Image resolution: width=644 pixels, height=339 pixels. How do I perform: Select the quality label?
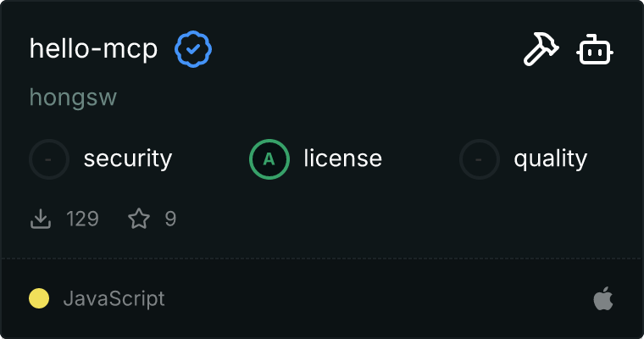(550, 158)
